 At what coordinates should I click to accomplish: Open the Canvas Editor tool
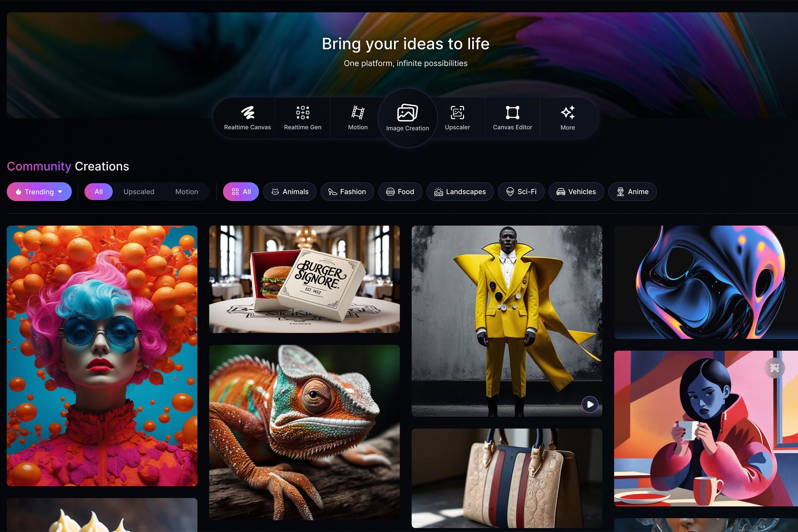(x=512, y=117)
